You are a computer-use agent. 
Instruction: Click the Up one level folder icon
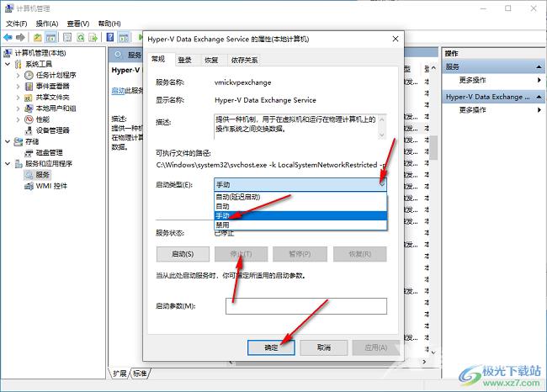click(38, 37)
